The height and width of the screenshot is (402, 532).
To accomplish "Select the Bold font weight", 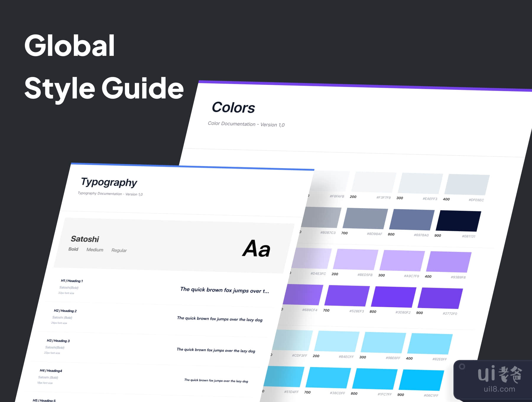I will (x=73, y=249).
